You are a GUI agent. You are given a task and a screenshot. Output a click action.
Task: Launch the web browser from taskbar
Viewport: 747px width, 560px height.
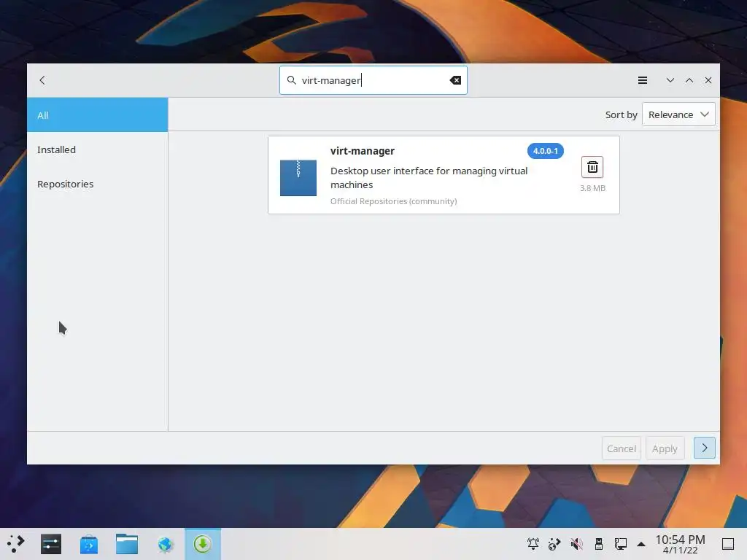pyautogui.click(x=165, y=544)
